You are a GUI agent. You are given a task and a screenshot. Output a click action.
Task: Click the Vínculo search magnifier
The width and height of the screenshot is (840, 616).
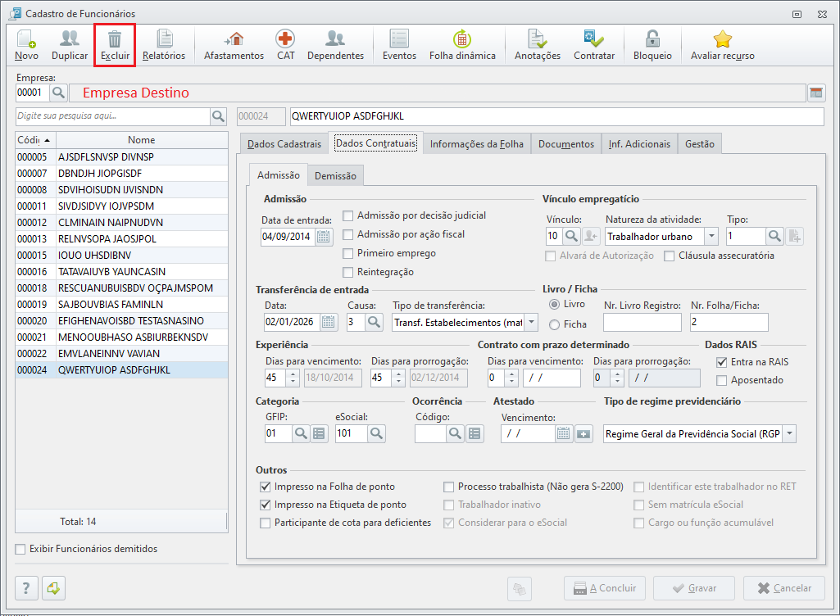(571, 236)
